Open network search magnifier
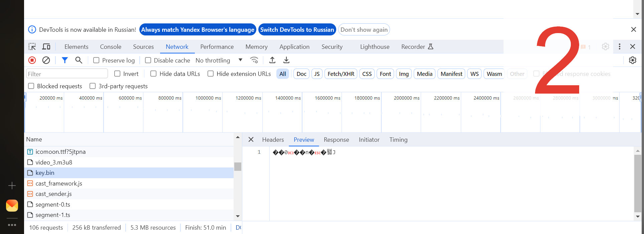Image resolution: width=644 pixels, height=234 pixels. pos(79,60)
